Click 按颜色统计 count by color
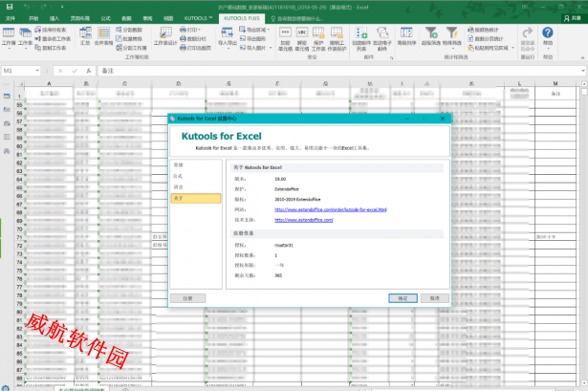The image size is (588, 391). click(483, 30)
